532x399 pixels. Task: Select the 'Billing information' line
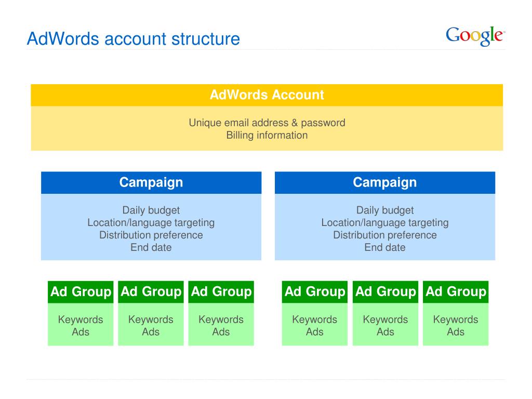267,135
